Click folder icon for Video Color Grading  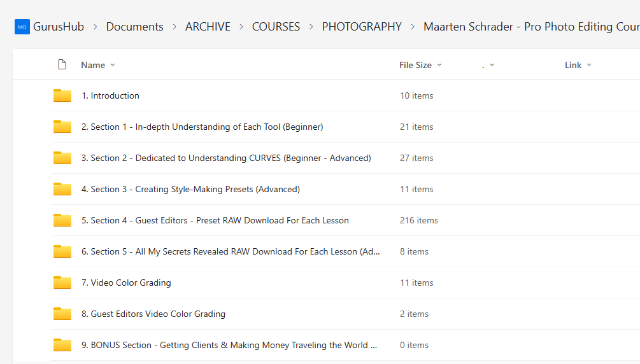62,283
